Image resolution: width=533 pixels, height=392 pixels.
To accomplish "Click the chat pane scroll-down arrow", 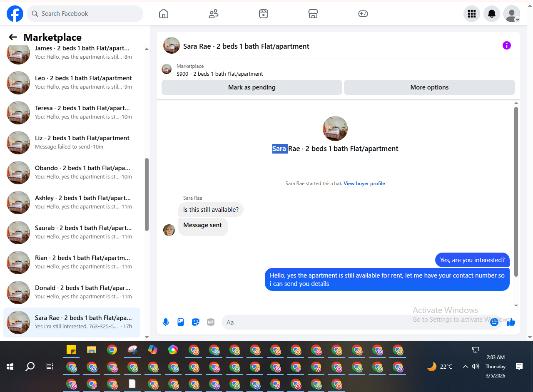I will click(x=516, y=306).
